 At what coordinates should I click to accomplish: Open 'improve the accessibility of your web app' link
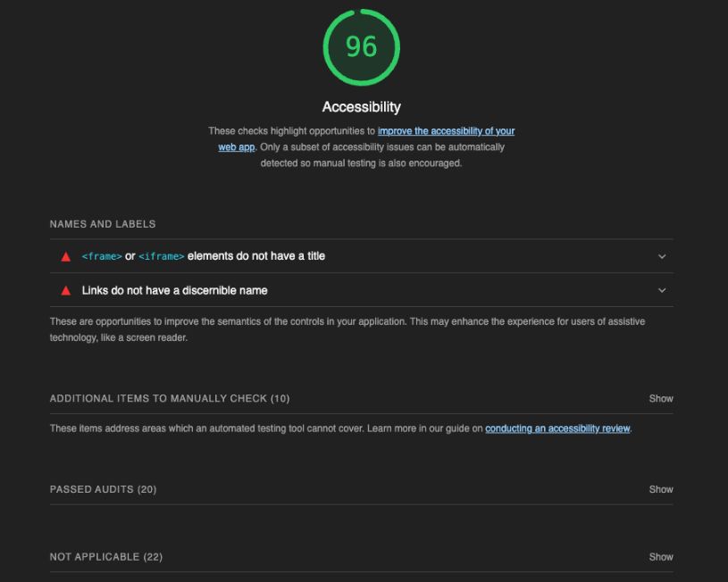446,131
